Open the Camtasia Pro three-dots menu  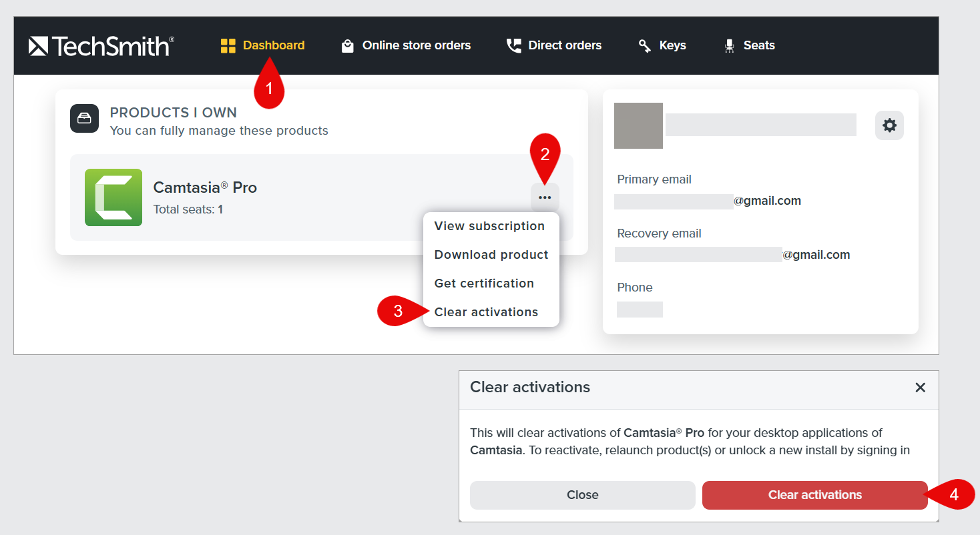tap(545, 197)
